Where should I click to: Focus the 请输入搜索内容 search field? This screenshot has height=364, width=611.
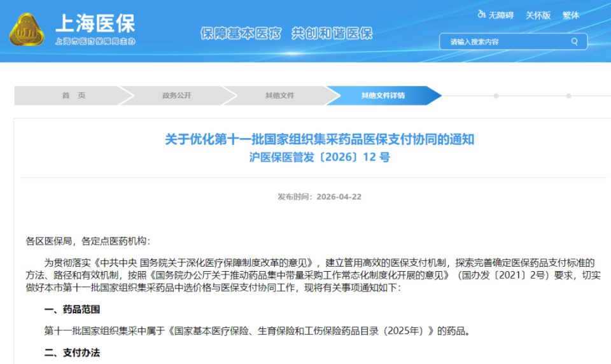coord(513,42)
